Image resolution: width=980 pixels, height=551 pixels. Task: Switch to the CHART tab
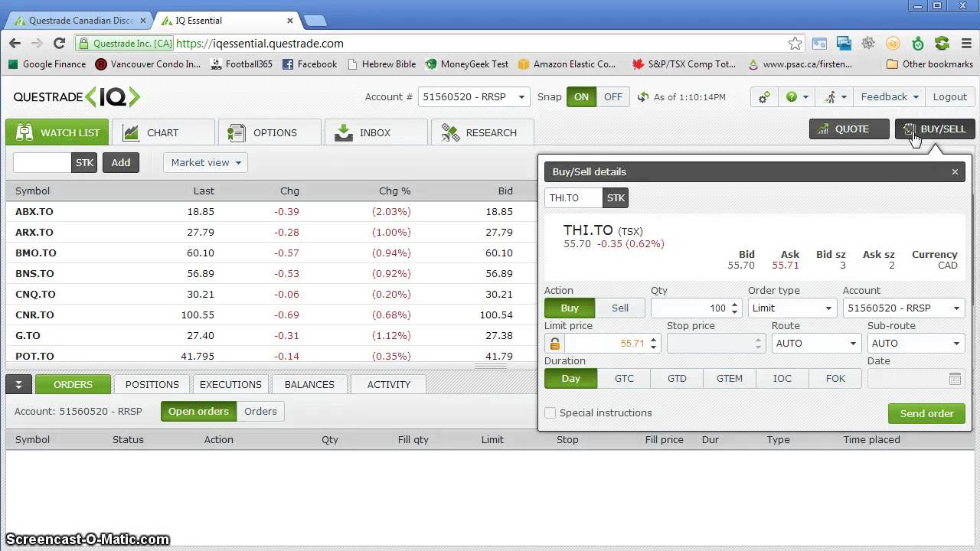pos(163,132)
